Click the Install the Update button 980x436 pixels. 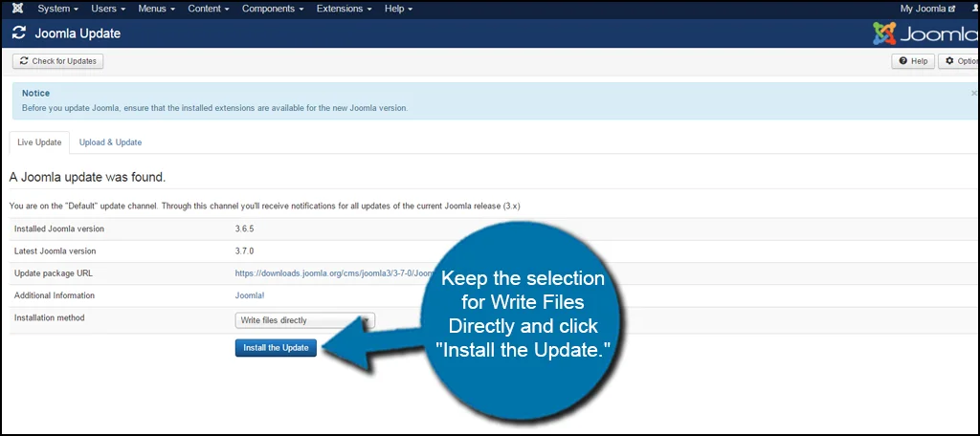[276, 348]
